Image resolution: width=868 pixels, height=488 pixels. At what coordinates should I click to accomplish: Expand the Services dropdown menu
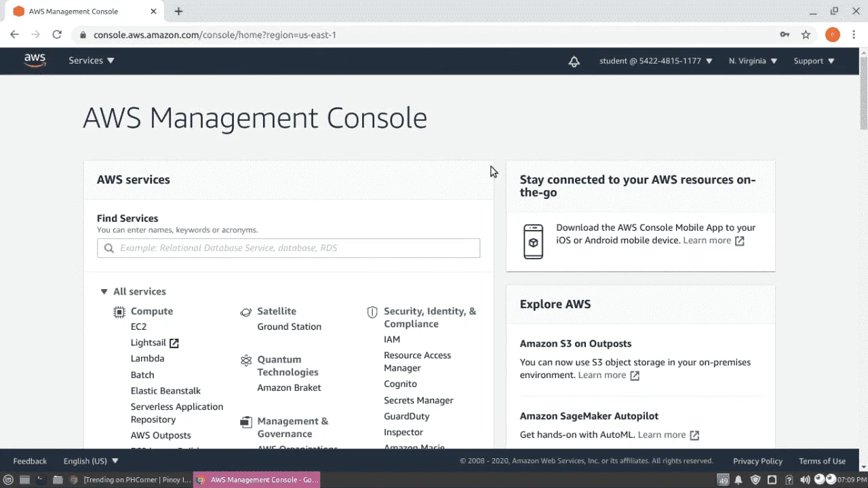[92, 60]
